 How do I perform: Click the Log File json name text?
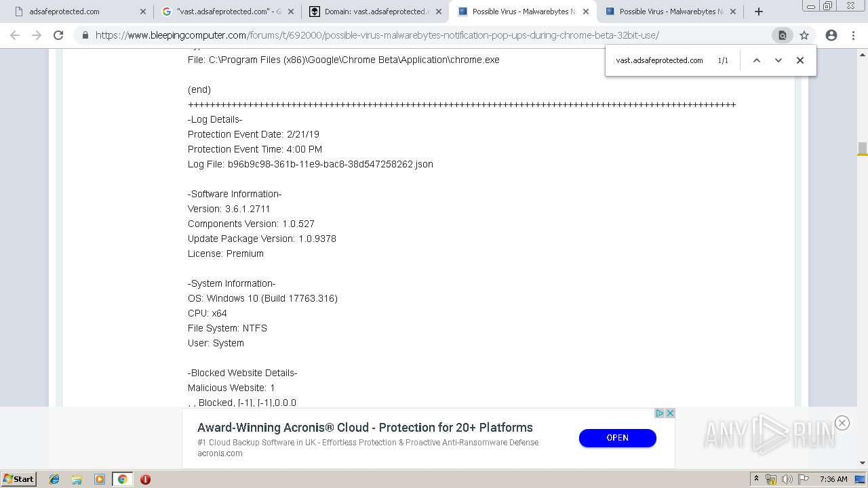click(330, 164)
